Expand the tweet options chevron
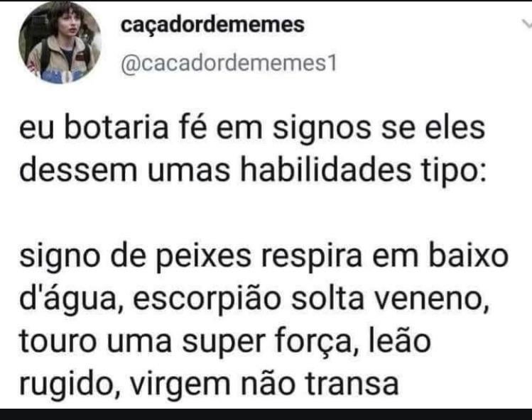The height and width of the screenshot is (420, 532). (x=526, y=23)
